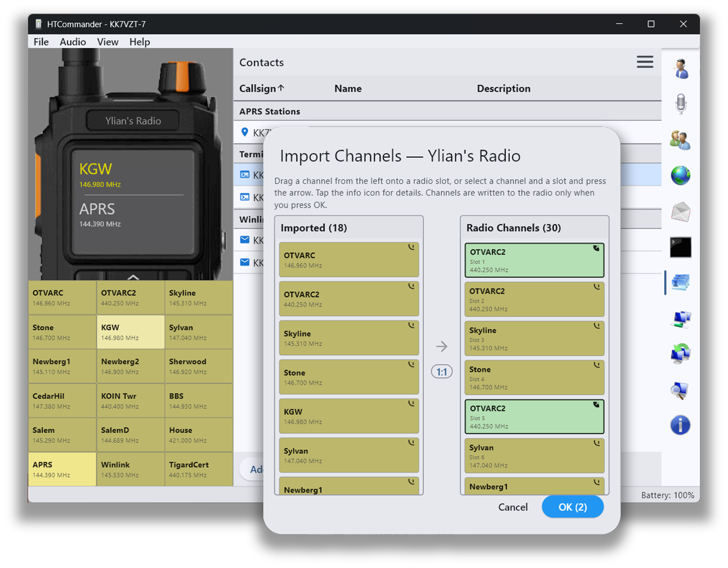This screenshot has width=728, height=568.
Task: Select imported OTVARC 146.960 MHz channel card
Action: coord(349,260)
